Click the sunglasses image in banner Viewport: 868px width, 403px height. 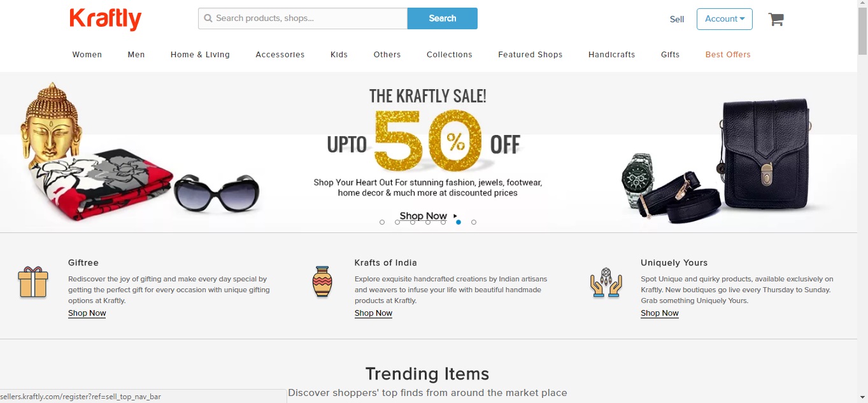click(x=217, y=193)
